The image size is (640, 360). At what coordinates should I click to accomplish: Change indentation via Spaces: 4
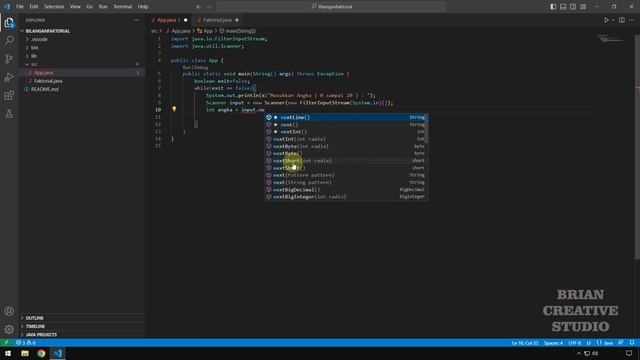tap(553, 343)
